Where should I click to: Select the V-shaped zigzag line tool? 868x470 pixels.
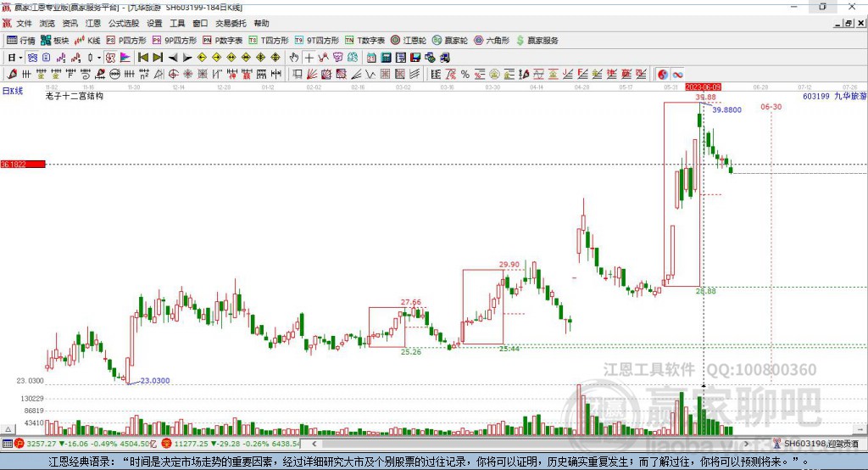(370, 74)
